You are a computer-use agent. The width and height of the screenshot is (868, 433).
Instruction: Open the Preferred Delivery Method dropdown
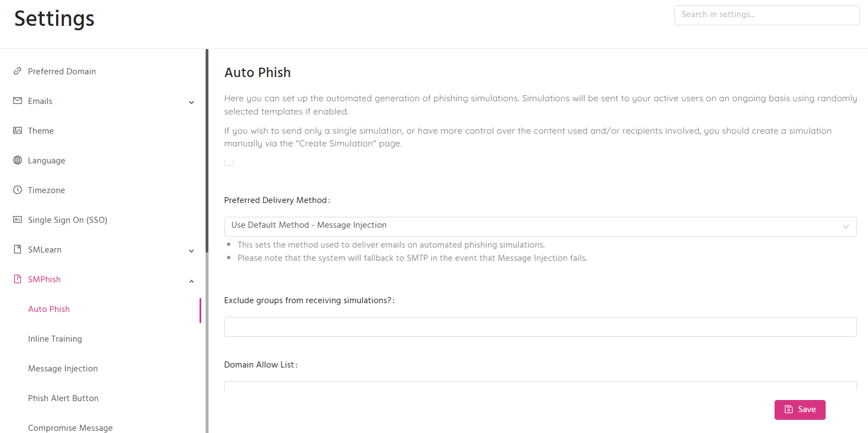point(540,226)
